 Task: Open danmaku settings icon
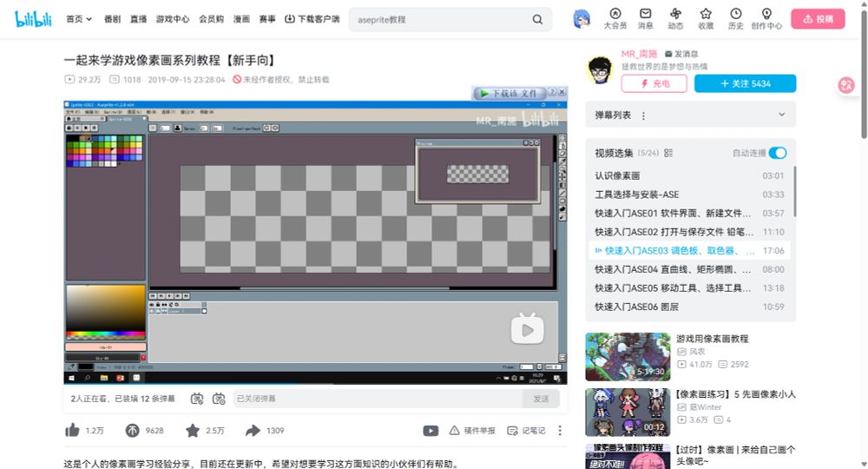[220, 399]
